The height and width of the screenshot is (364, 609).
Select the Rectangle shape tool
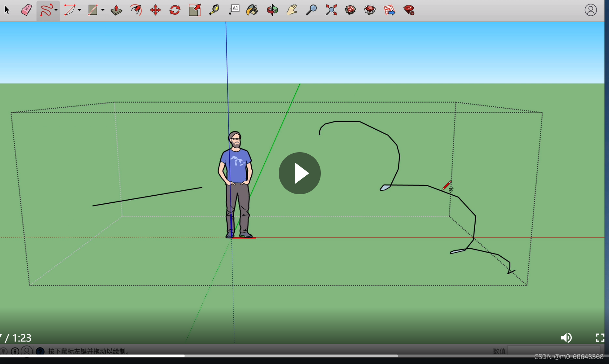pyautogui.click(x=93, y=10)
